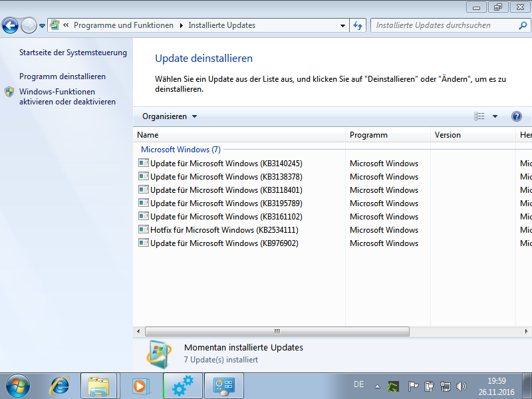Open Programm deinstallieren link
Image resolution: width=532 pixels, height=399 pixels.
coord(63,76)
